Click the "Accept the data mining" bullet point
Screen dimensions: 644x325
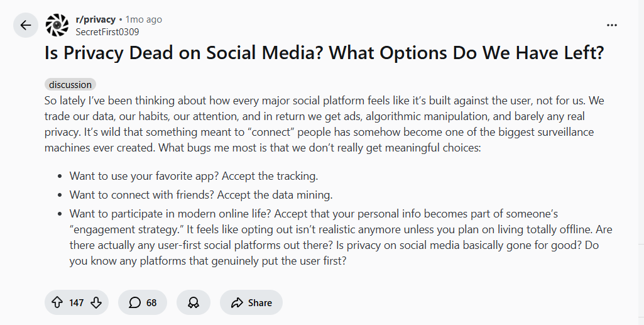[x=201, y=195]
